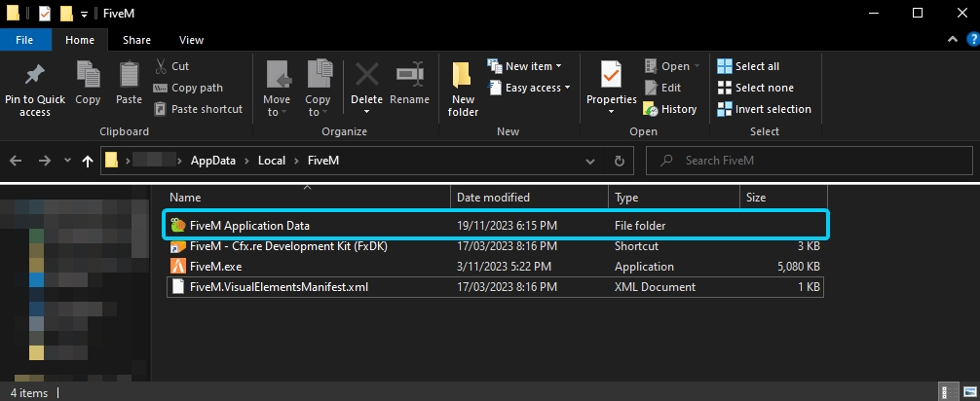Click Invert selection option
This screenshot has width=980, height=401.
click(764, 109)
